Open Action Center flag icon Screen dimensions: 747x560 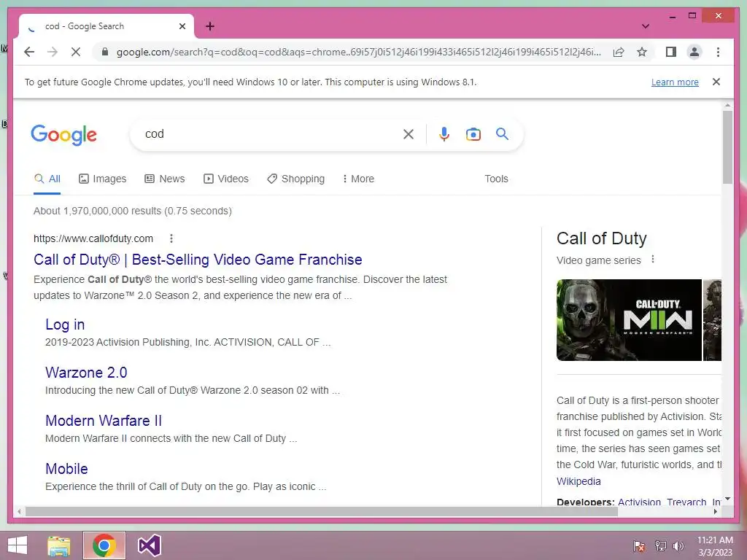[x=639, y=546]
